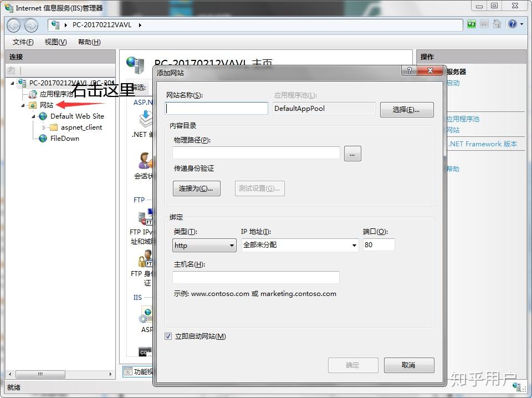The width and height of the screenshot is (532, 398).
Task: Expand the aspnet_client folder node
Action: pos(44,128)
